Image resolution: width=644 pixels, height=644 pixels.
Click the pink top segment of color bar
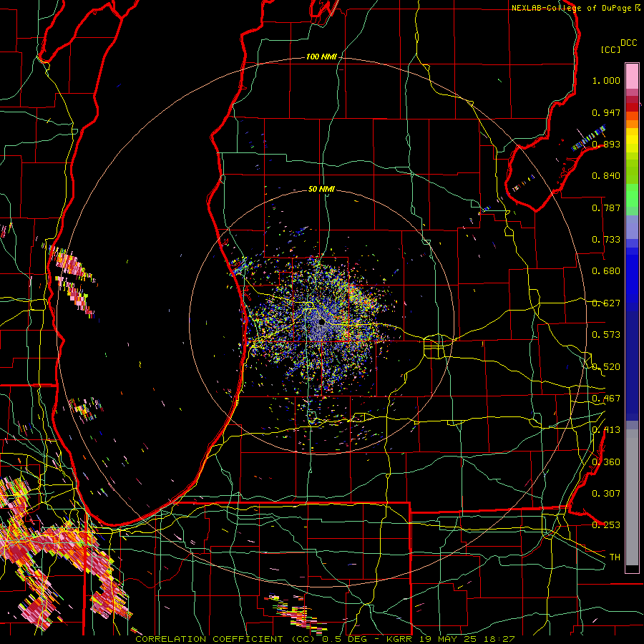(632, 76)
